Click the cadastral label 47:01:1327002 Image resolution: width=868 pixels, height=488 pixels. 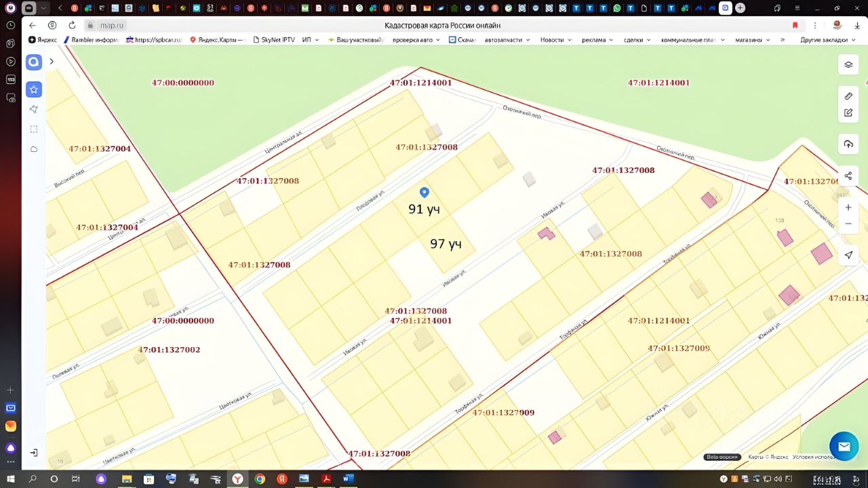(169, 350)
